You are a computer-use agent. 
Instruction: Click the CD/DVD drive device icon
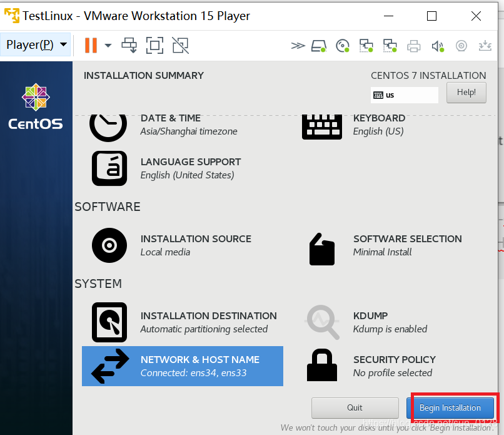coord(343,46)
